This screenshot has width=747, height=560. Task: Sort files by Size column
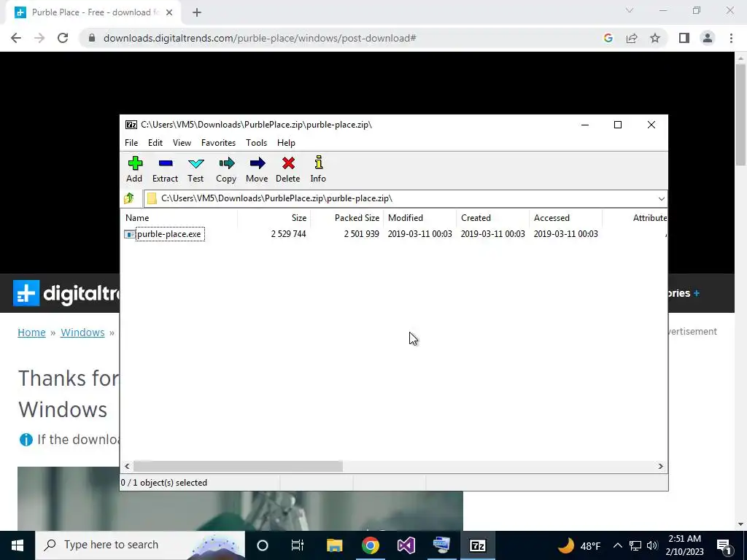pyautogui.click(x=274, y=218)
